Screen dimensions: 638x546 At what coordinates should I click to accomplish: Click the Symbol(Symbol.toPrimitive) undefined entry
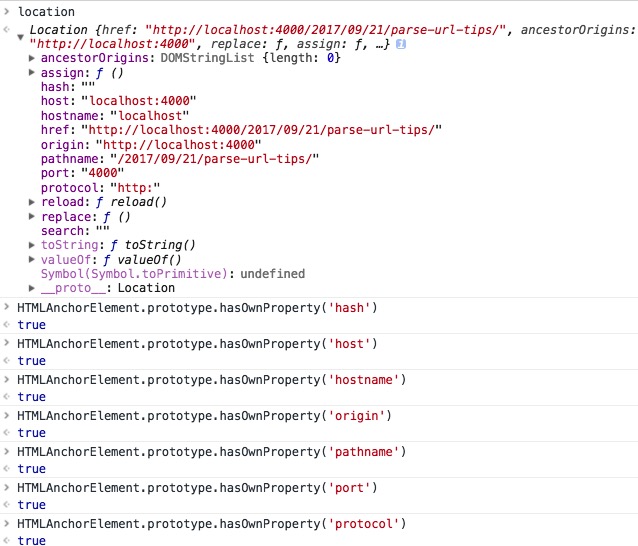[173, 274]
